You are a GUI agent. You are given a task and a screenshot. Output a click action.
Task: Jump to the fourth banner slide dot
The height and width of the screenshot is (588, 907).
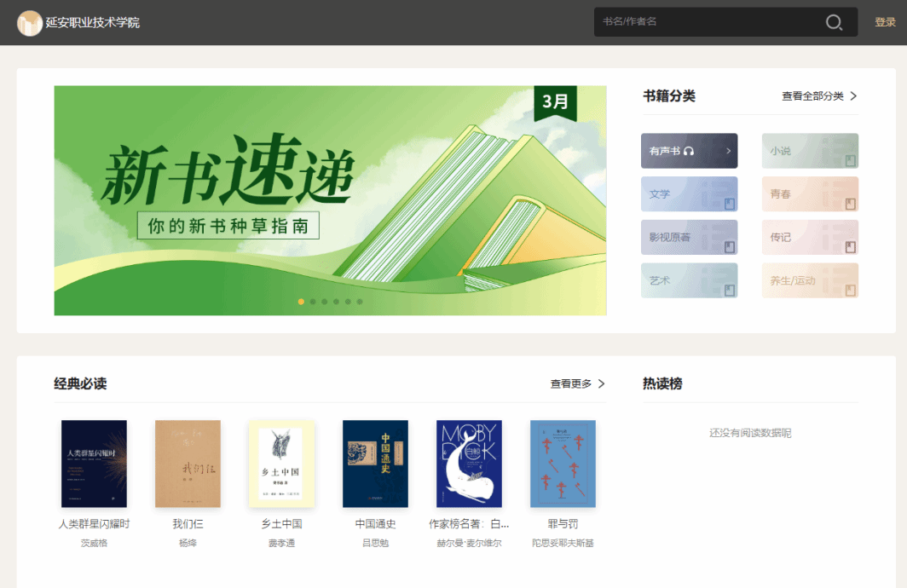(337, 302)
